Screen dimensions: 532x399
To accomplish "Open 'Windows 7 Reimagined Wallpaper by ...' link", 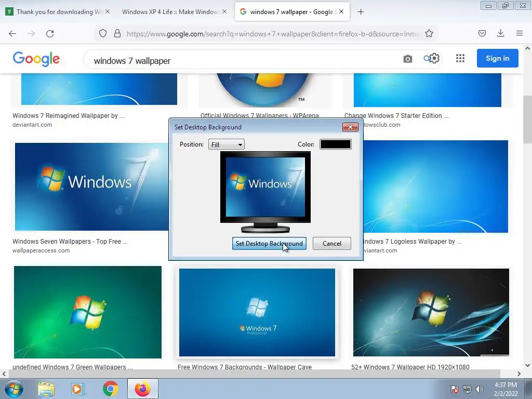I will [69, 116].
